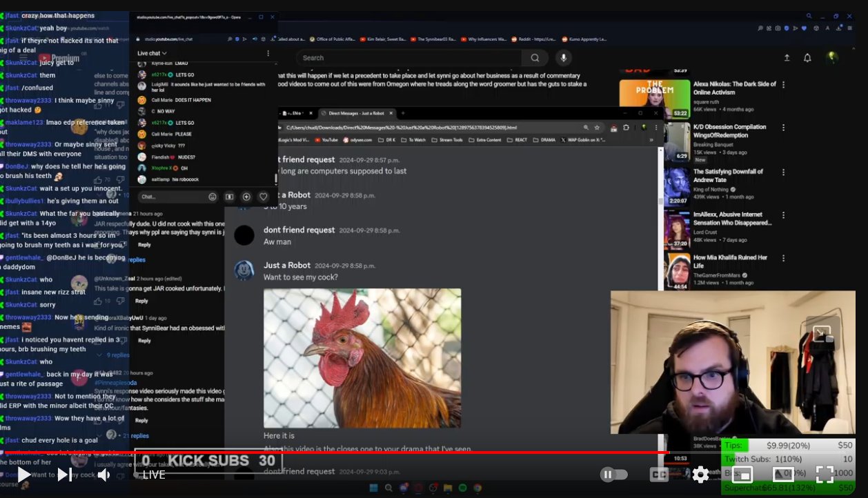Open K/D Obsession Compilation video title
This screenshot has height=498, width=868.
click(x=729, y=131)
